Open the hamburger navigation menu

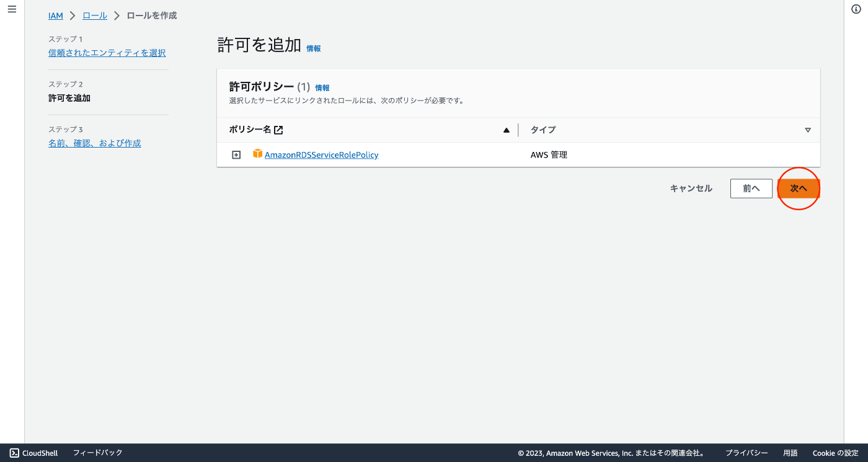pyautogui.click(x=12, y=9)
